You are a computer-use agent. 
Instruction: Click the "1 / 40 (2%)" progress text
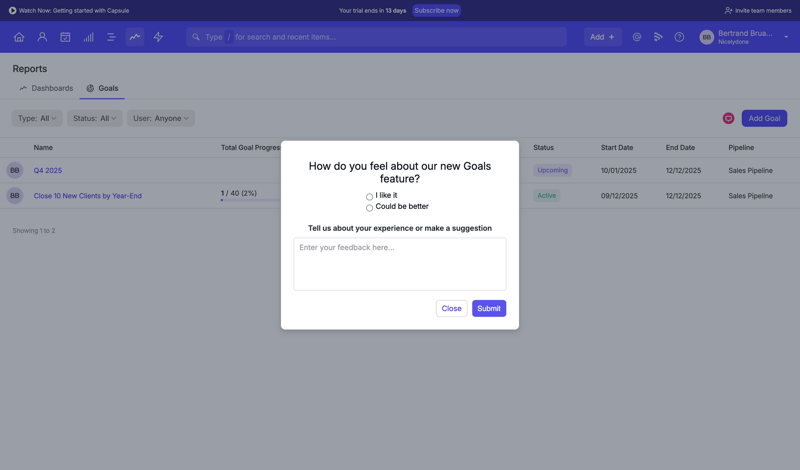point(239,193)
